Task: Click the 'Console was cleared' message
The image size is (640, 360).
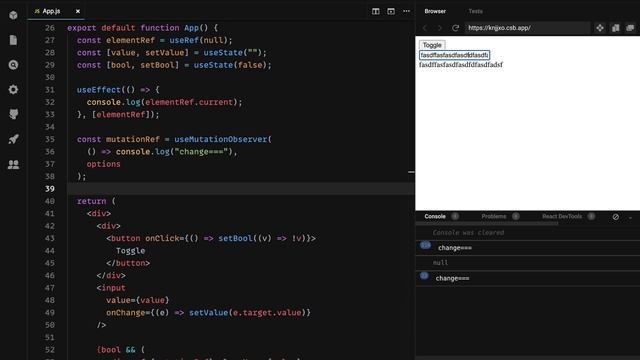Action: pyautogui.click(x=468, y=233)
